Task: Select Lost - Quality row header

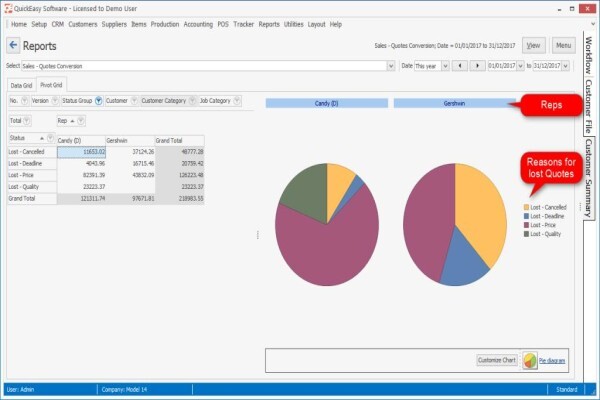Action: click(32, 187)
